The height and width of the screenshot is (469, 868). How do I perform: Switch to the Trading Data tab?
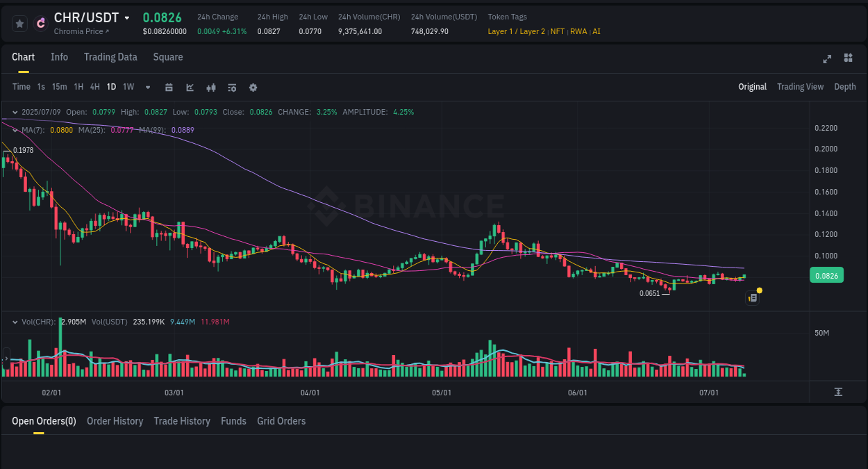[x=110, y=57]
